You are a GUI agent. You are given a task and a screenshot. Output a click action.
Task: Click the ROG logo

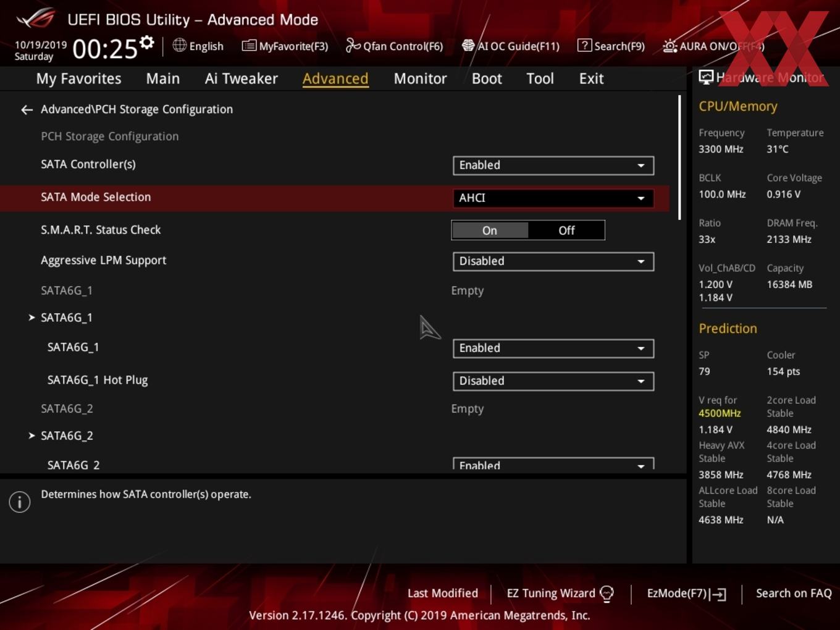coord(36,19)
